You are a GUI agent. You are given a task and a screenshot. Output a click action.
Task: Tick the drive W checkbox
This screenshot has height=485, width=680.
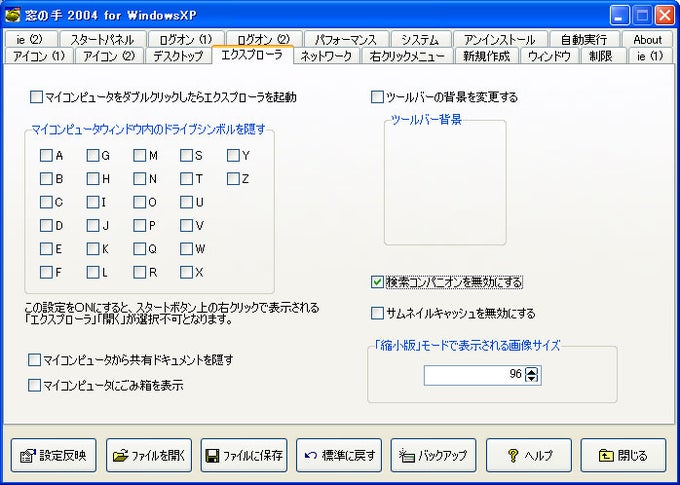pyautogui.click(x=186, y=249)
